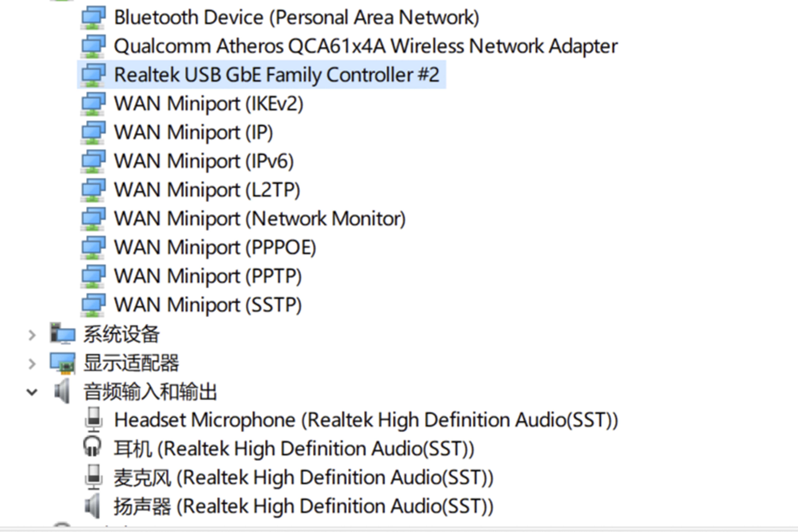The width and height of the screenshot is (798, 532).
Task: Select the 音频输入和输出 category label
Action: (x=150, y=392)
